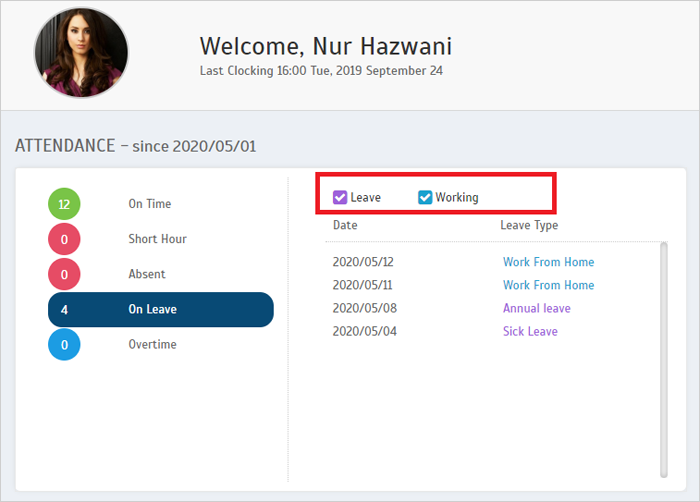Open Work From Home entry for 2020/05/11
Image resolution: width=700 pixels, height=502 pixels.
pyautogui.click(x=548, y=285)
